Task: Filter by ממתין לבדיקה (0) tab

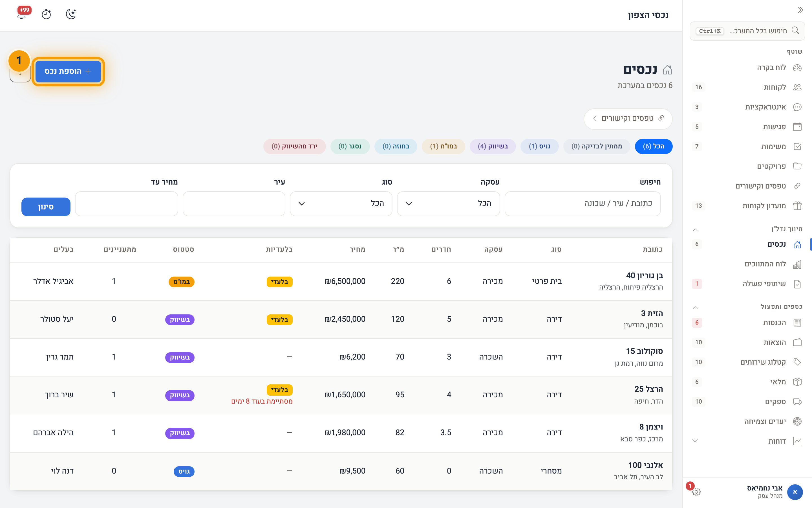Action: [x=597, y=146]
